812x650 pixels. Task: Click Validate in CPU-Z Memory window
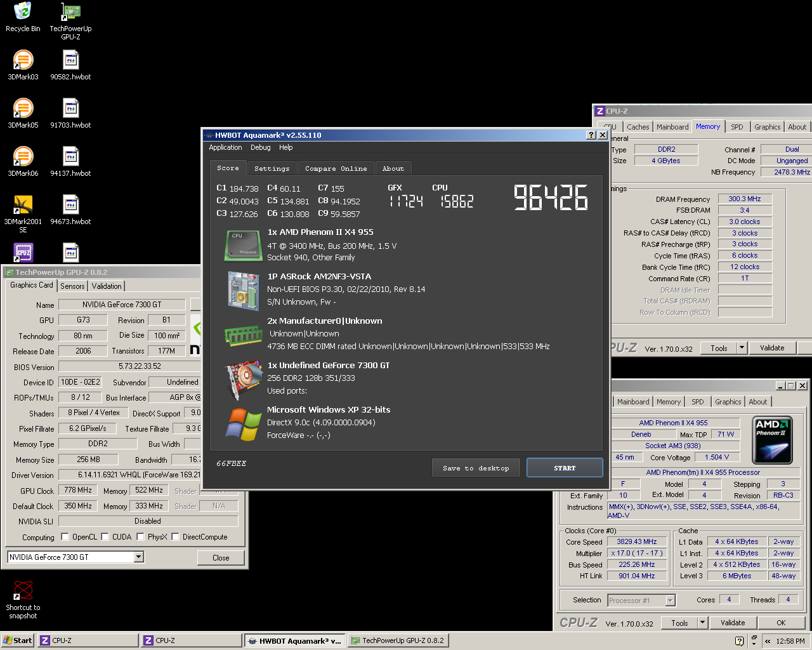point(772,348)
